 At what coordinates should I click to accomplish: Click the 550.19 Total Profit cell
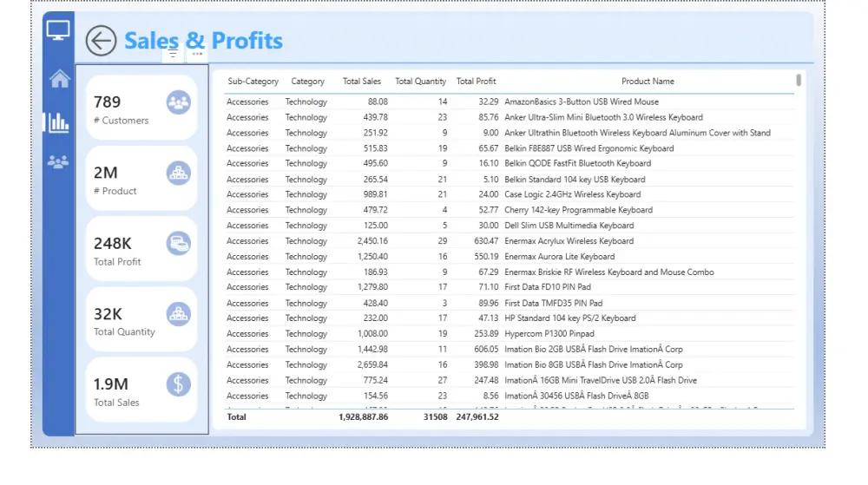(x=486, y=257)
